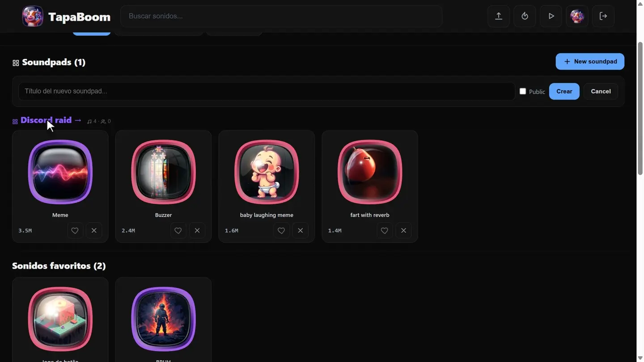Remove Meme sound from the soundpad

click(94, 231)
